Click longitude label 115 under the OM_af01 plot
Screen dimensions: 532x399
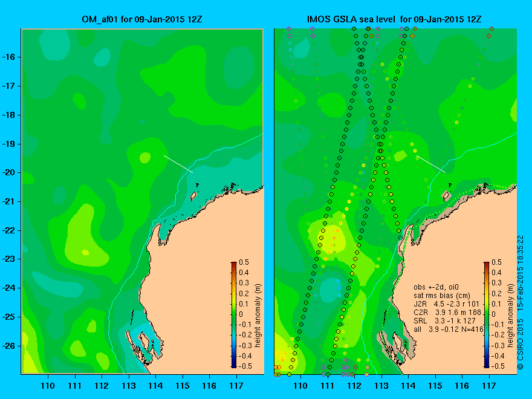(183, 386)
